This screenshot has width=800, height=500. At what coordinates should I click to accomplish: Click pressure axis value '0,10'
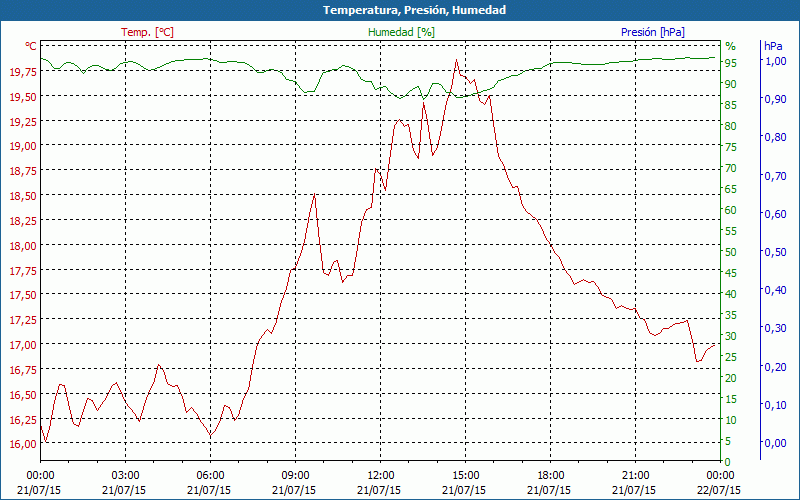[x=776, y=405]
